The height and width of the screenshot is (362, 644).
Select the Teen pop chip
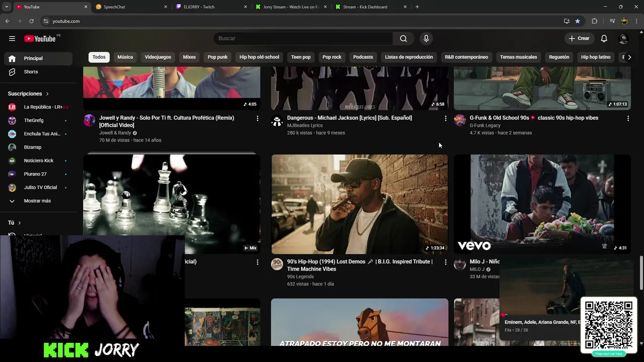(x=301, y=57)
